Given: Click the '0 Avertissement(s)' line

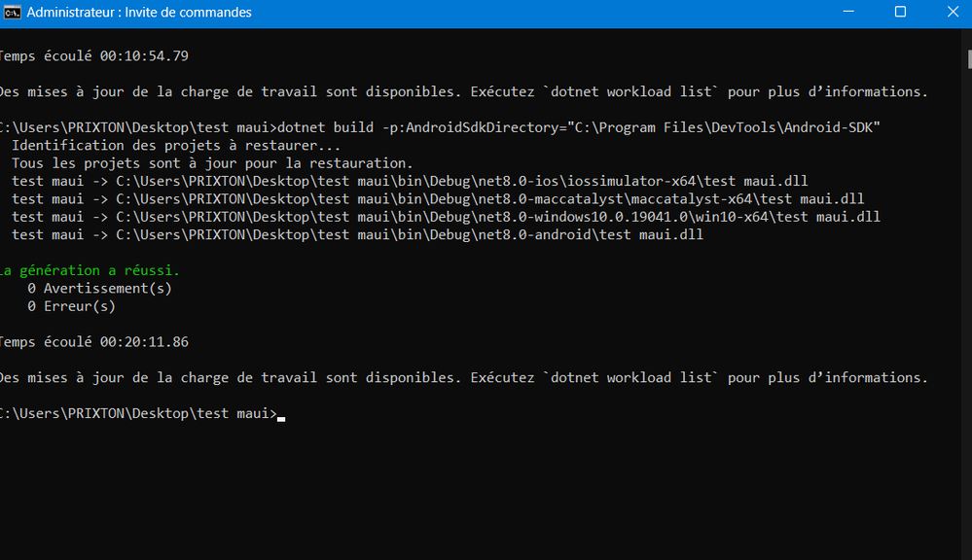Looking at the screenshot, I should [x=100, y=289].
